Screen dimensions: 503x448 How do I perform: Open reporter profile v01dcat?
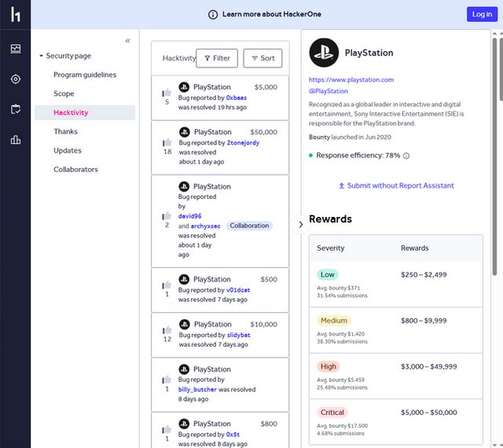pyautogui.click(x=238, y=290)
